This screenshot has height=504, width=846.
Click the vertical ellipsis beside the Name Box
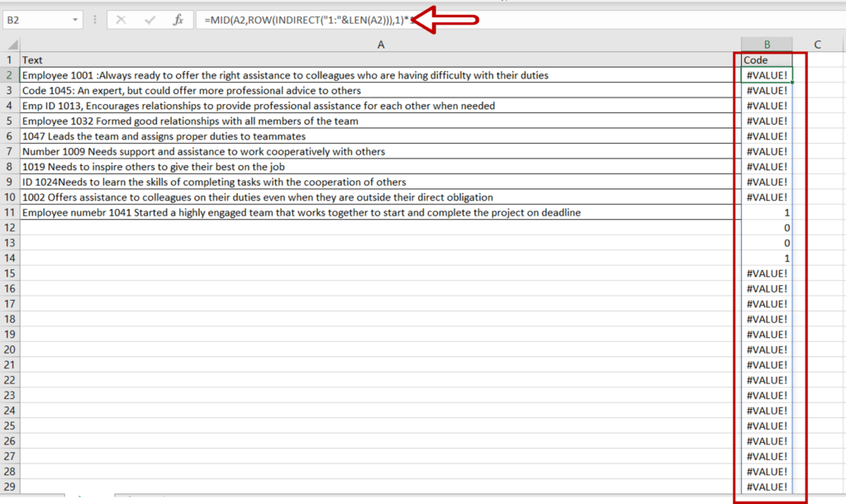pos(93,21)
